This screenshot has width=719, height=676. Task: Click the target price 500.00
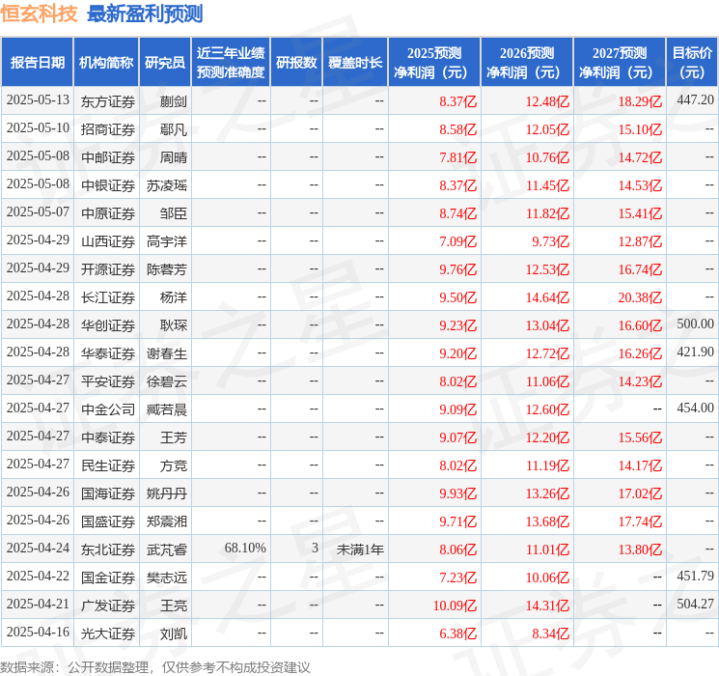click(695, 323)
